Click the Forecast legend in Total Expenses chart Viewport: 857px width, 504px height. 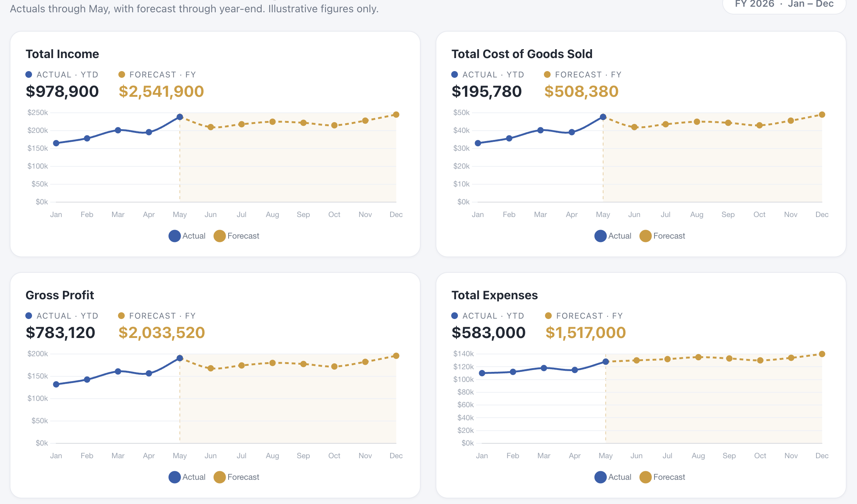[662, 477]
